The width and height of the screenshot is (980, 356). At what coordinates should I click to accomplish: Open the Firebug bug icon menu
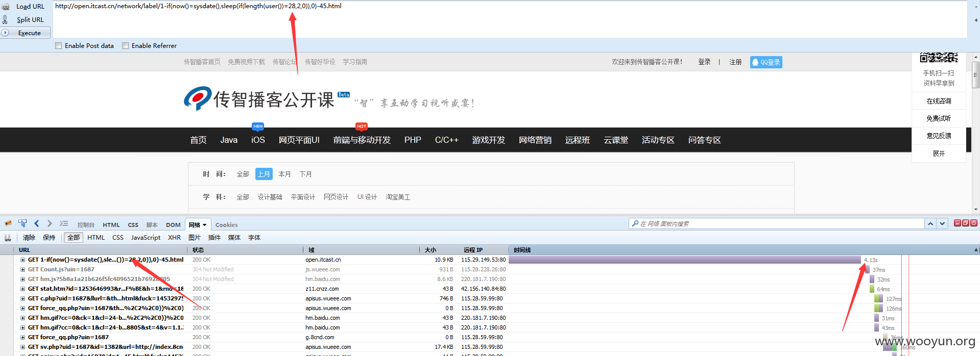[x=8, y=224]
